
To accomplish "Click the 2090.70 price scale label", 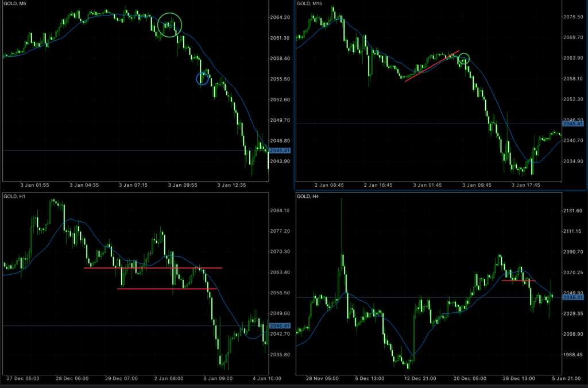I will pyautogui.click(x=573, y=252).
